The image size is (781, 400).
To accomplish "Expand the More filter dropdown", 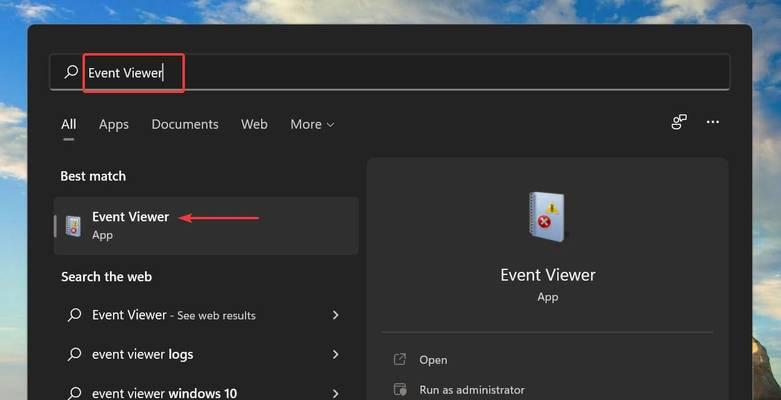I will click(x=312, y=124).
